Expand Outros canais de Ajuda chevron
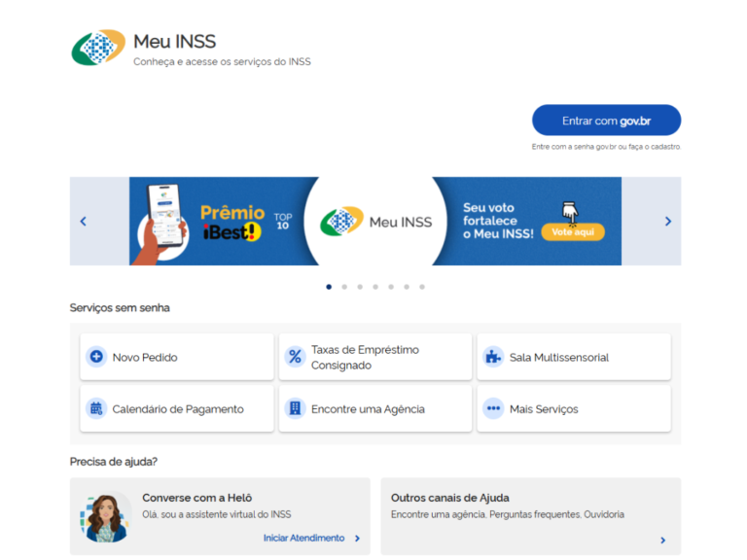The height and width of the screenshot is (560, 747). point(662,540)
